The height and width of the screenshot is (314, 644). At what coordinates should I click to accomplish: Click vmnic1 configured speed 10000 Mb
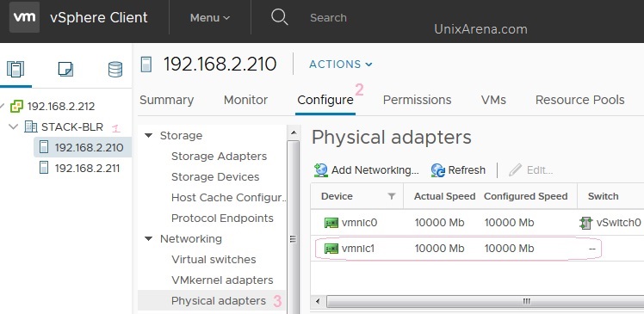(509, 249)
